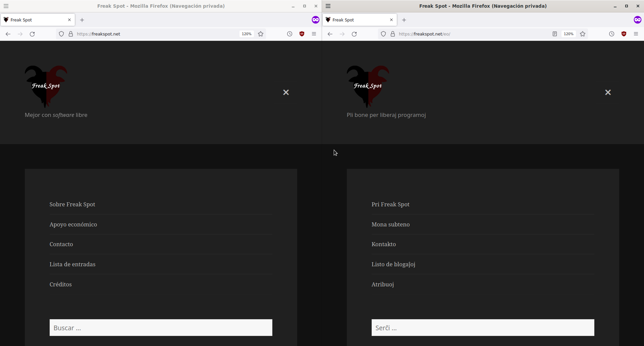The height and width of the screenshot is (346, 644).
Task: Open the Sobre Freak Spot link
Action: click(72, 204)
